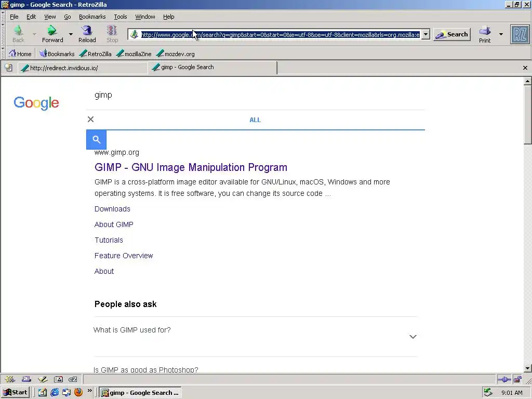The width and height of the screenshot is (532, 399).
Task: Open the Address Book component icon
Action: tap(58, 379)
